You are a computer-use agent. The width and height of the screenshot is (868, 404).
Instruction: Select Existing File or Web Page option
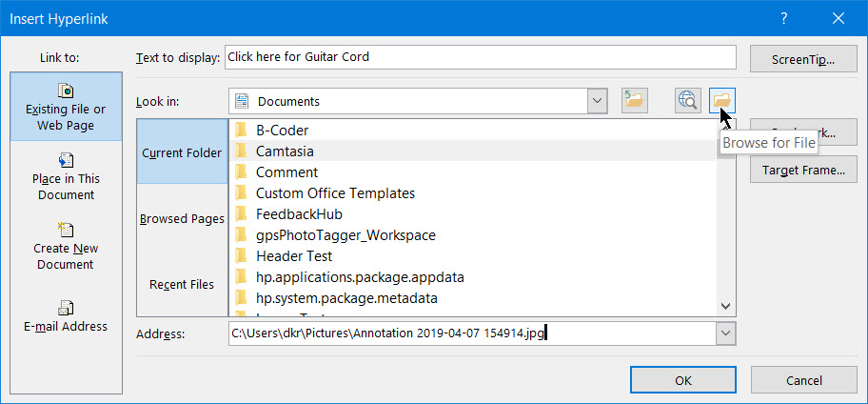[x=66, y=107]
